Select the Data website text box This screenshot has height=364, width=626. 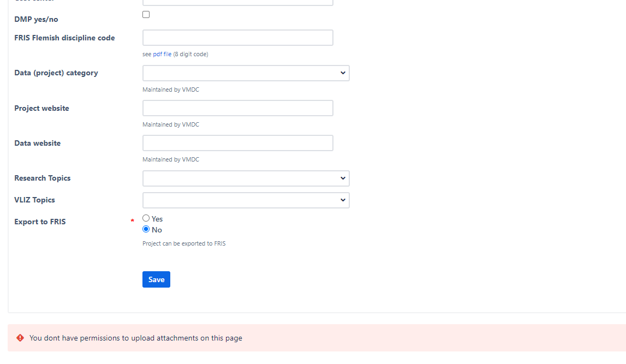238,143
